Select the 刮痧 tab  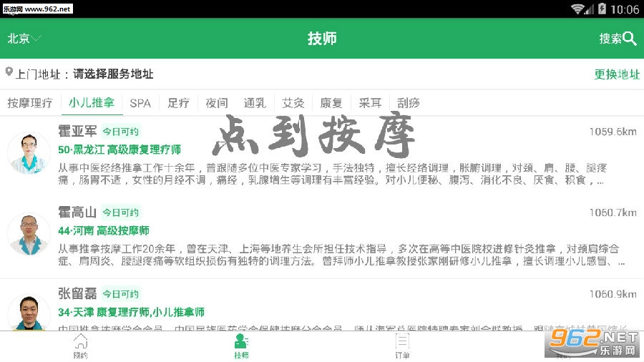point(408,103)
